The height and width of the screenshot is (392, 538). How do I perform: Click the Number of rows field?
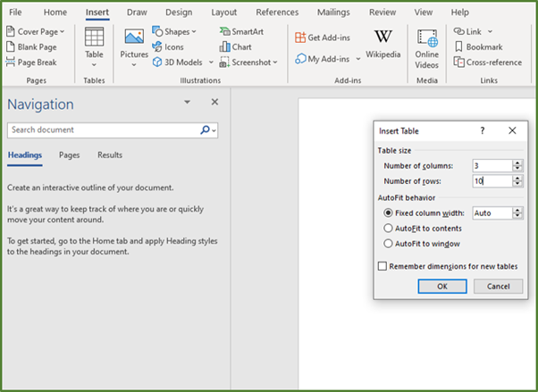point(492,180)
